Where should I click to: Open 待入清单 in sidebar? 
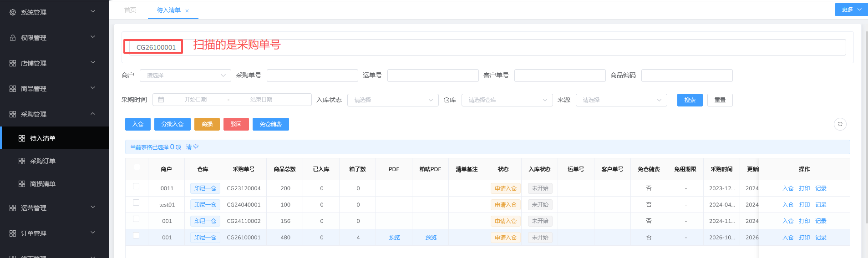pos(55,138)
